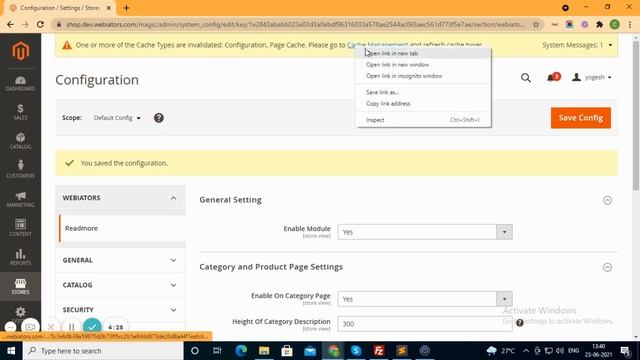640x360 pixels.
Task: Expand the Catalog config section
Action: (120, 285)
